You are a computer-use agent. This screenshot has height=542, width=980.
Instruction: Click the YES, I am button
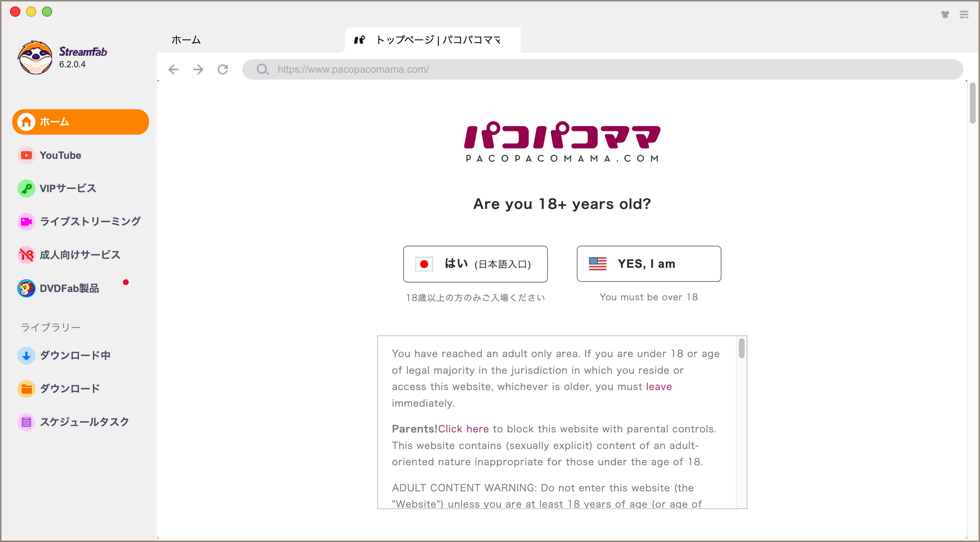(649, 264)
